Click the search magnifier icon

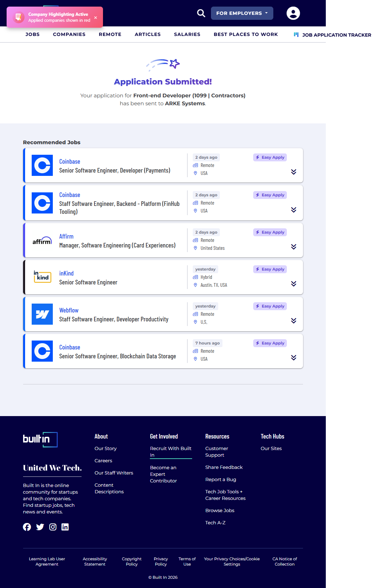point(201,13)
